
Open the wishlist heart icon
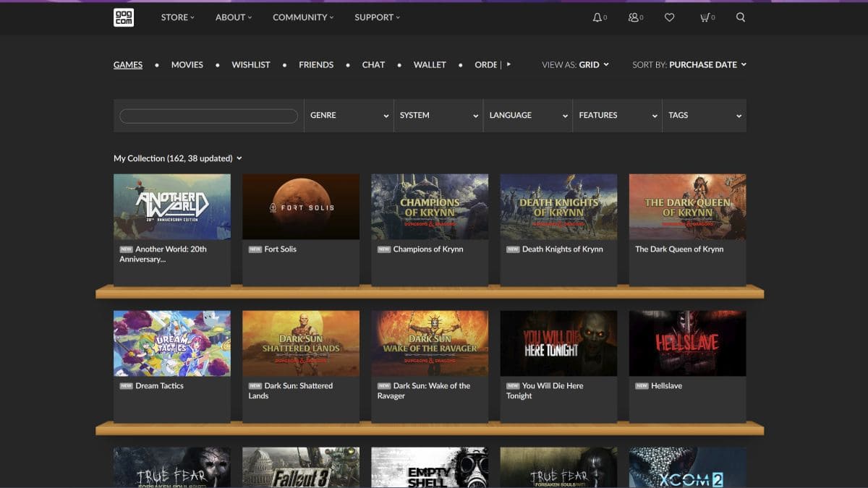pos(669,17)
